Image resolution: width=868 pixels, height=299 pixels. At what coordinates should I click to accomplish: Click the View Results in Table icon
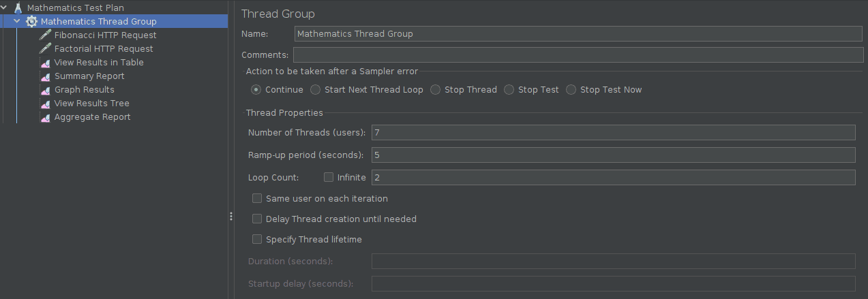tap(46, 63)
